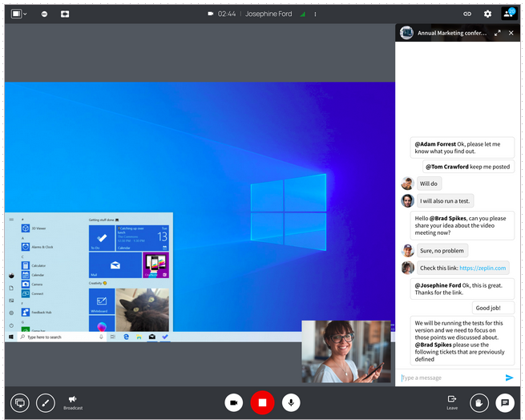The image size is (525, 420).
Task: Open Calendar in Start menu app list
Action: pyautogui.click(x=33, y=275)
